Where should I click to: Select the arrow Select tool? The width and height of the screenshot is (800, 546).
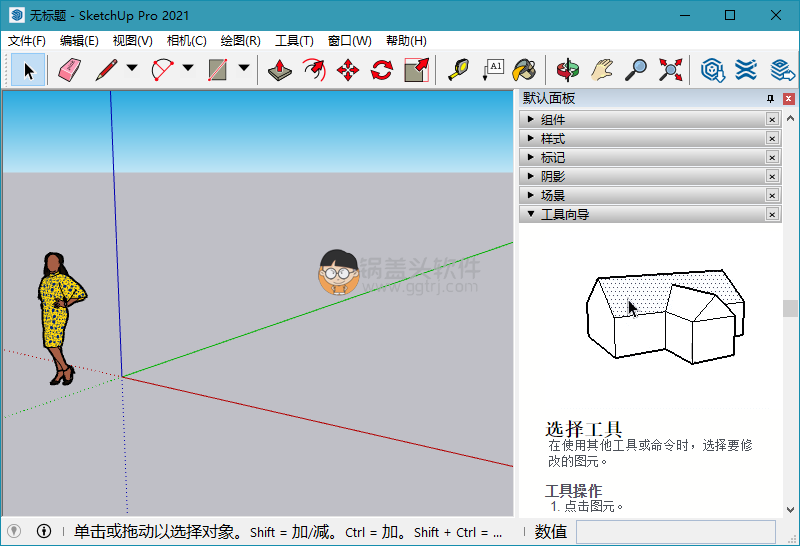click(x=28, y=70)
